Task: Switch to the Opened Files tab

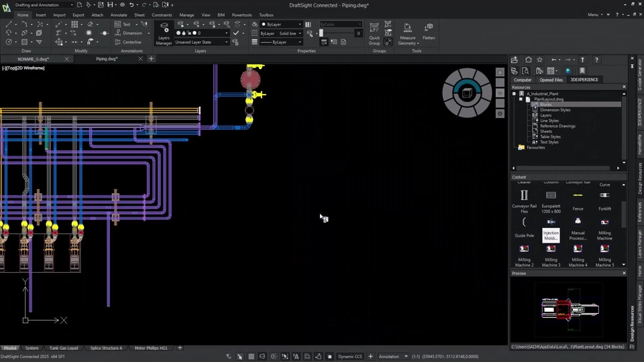Action: click(551, 80)
